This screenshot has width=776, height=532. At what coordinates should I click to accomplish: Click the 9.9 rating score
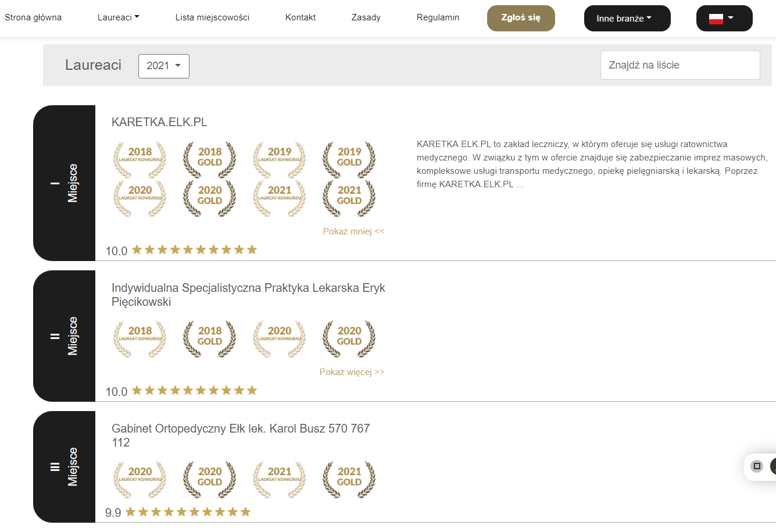[113, 513]
